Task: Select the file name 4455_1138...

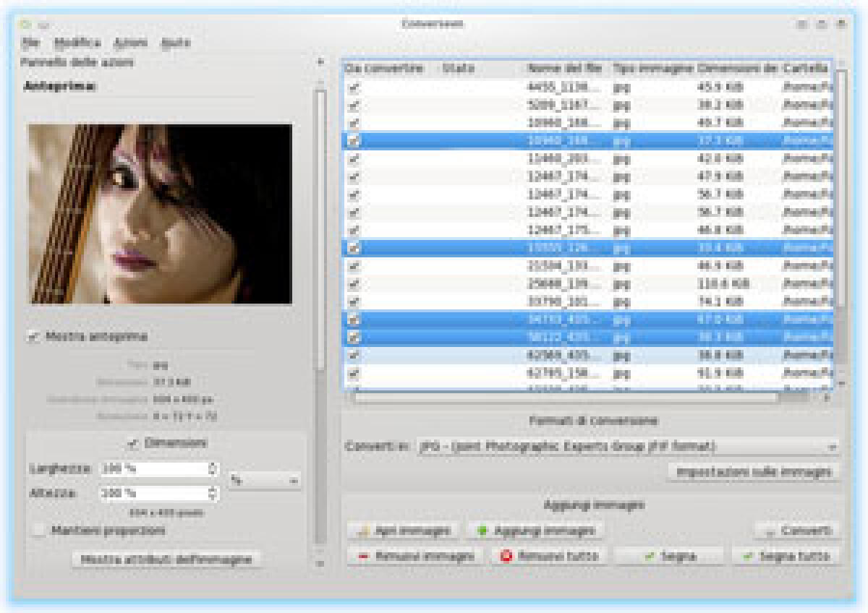Action: pos(564,87)
